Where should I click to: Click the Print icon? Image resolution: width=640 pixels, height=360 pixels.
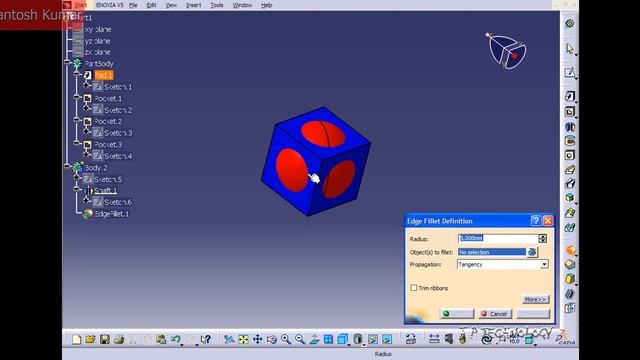coord(119,339)
